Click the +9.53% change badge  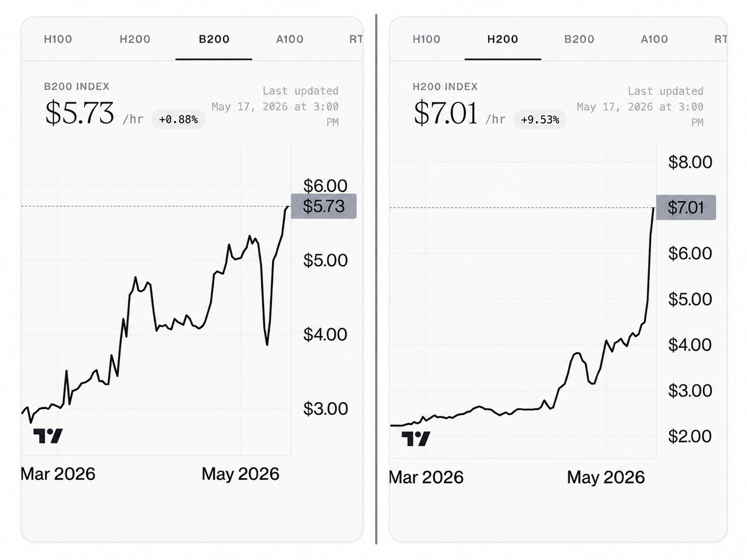click(540, 120)
